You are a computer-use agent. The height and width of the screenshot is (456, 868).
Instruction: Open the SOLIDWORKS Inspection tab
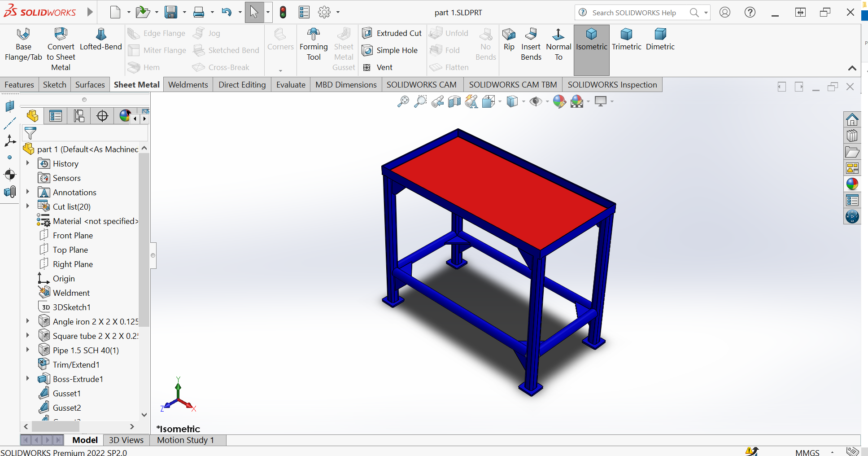(x=612, y=85)
